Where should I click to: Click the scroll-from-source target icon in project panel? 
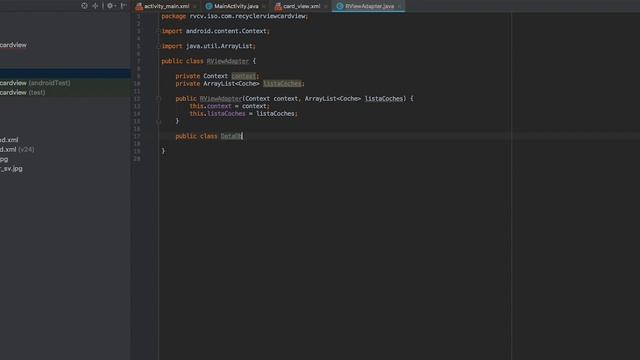tap(84, 6)
